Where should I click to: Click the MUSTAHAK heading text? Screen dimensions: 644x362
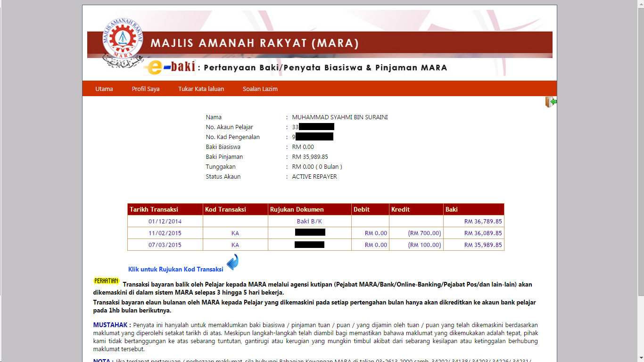112,325
